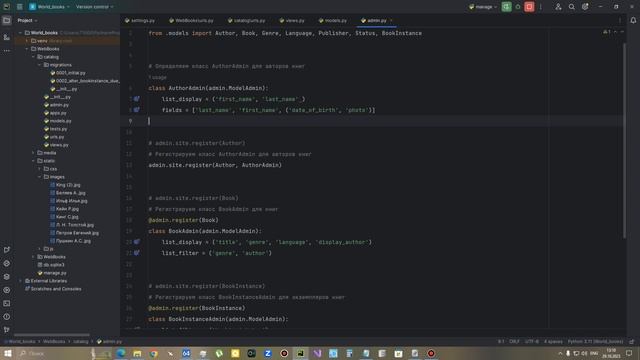Expand the media folder
Image resolution: width=640 pixels, height=360 pixels.
click(x=33, y=153)
